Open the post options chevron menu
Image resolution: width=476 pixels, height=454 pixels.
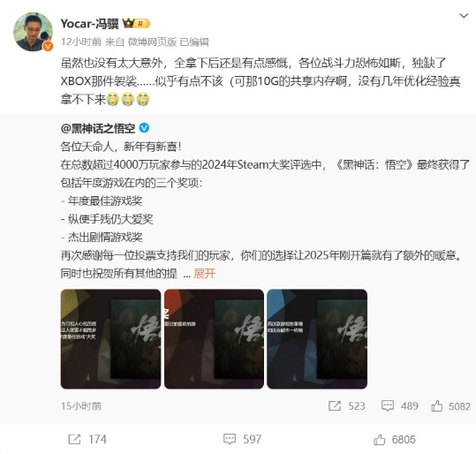click(x=464, y=16)
